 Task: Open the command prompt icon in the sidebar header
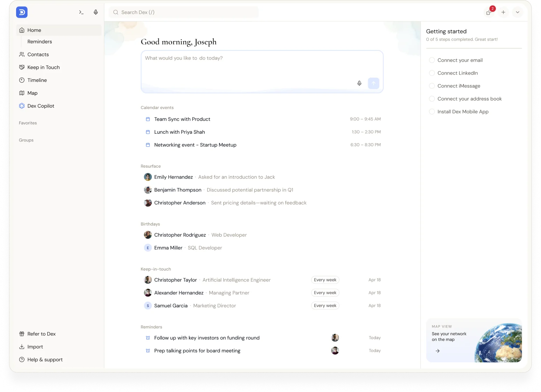point(81,12)
